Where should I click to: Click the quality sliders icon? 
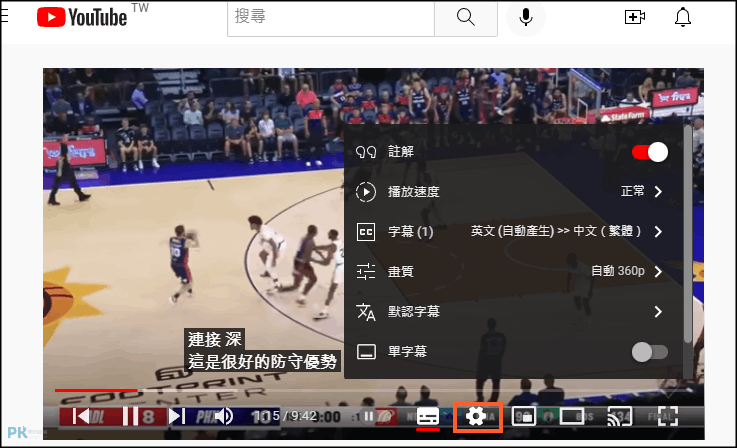point(366,271)
